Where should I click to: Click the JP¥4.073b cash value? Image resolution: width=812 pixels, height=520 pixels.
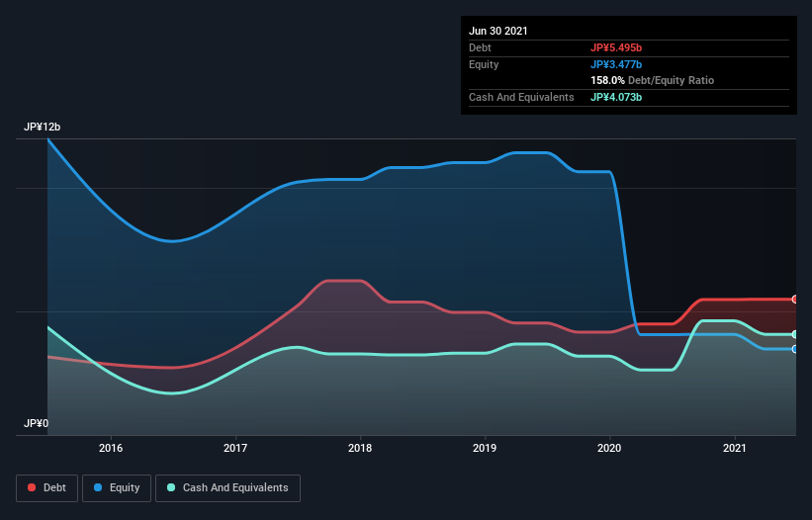616,97
